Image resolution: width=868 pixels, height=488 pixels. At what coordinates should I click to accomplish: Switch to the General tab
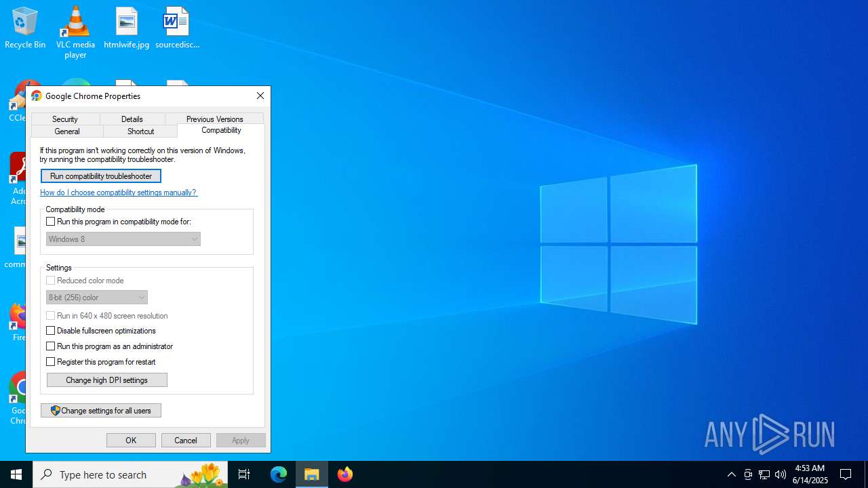pyautogui.click(x=67, y=131)
